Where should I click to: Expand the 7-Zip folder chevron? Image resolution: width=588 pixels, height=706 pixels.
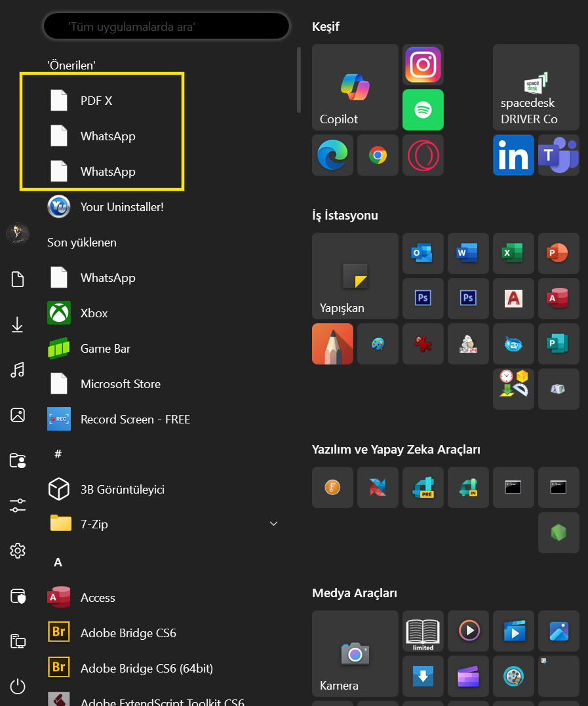pyautogui.click(x=274, y=524)
